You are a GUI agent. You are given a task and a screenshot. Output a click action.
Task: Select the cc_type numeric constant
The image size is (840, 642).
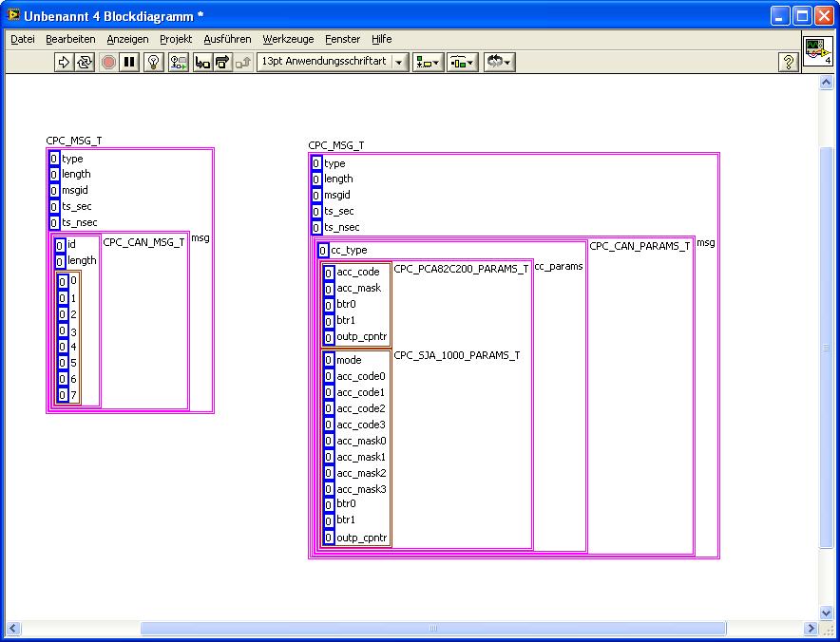323,251
